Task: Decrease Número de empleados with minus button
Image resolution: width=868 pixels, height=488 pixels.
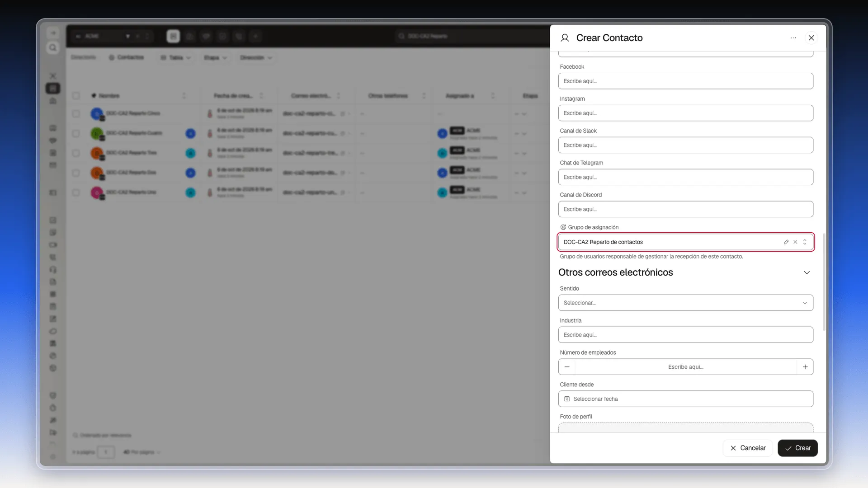Action: (x=567, y=367)
